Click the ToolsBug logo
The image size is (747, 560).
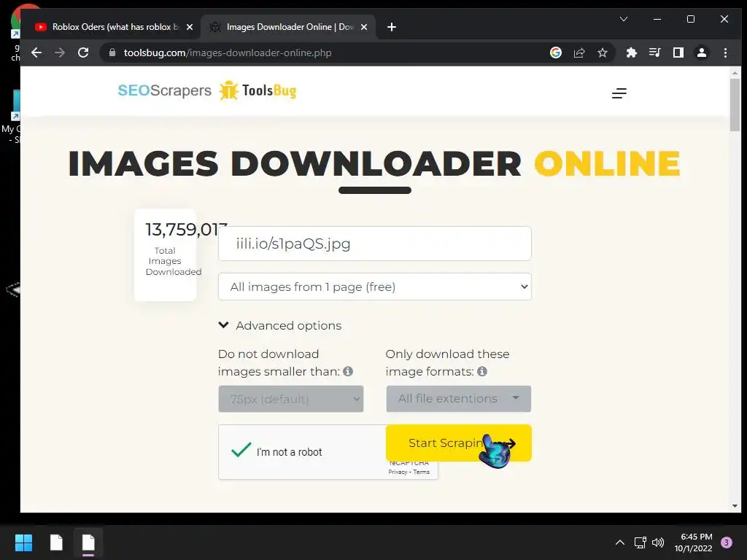click(258, 90)
